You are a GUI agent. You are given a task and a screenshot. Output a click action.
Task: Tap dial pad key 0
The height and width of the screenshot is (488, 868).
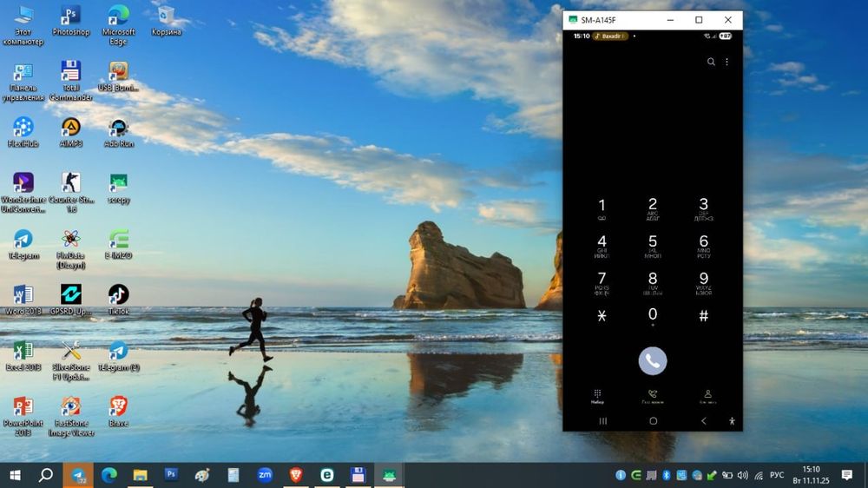coord(653,317)
